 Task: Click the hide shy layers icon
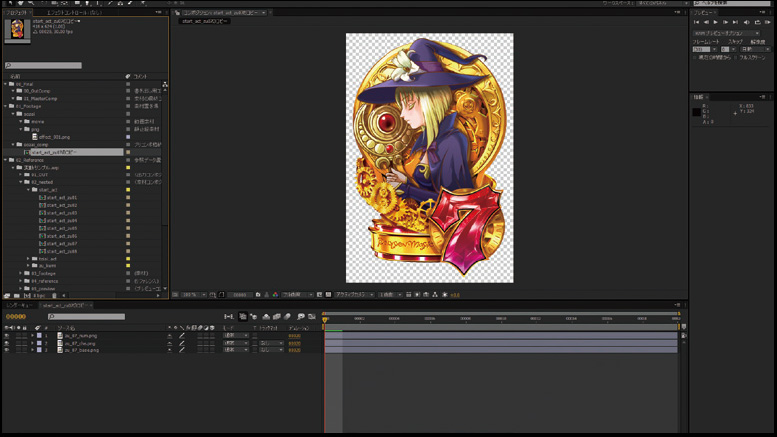pyautogui.click(x=266, y=316)
